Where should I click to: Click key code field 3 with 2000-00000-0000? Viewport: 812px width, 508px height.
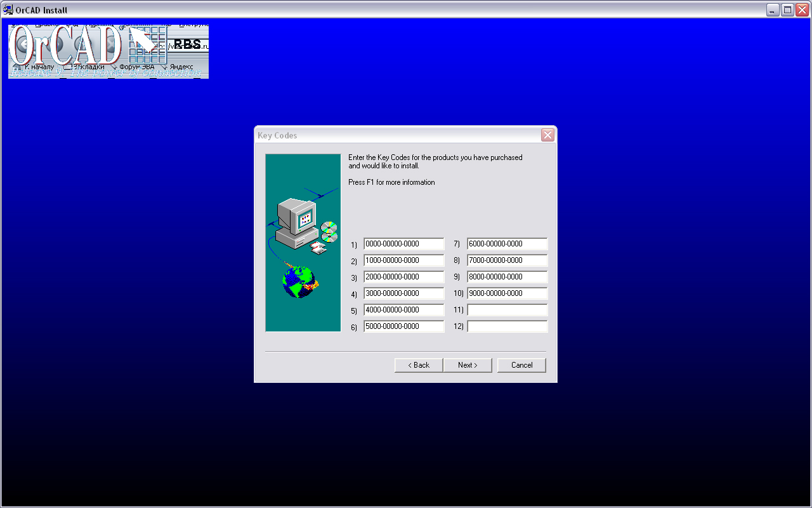point(404,277)
